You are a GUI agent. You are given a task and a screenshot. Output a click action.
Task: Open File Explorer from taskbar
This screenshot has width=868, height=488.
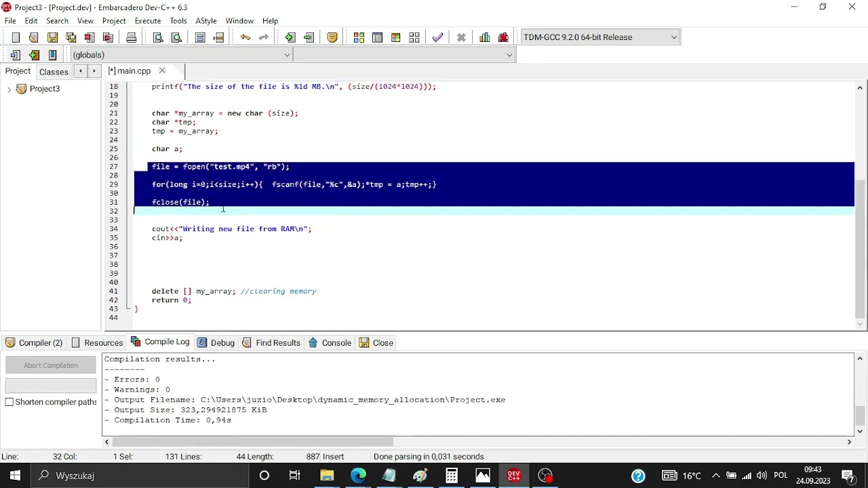327,476
